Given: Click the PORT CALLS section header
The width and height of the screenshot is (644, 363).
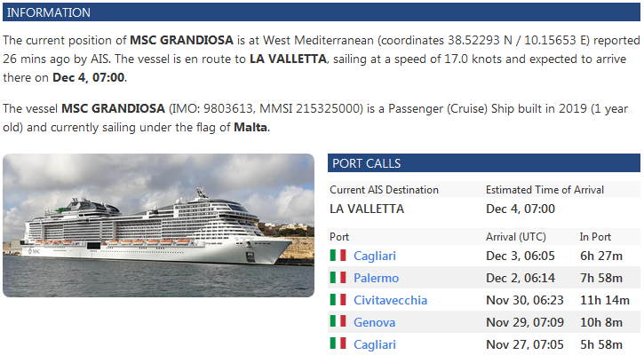Looking at the screenshot, I should pos(365,163).
